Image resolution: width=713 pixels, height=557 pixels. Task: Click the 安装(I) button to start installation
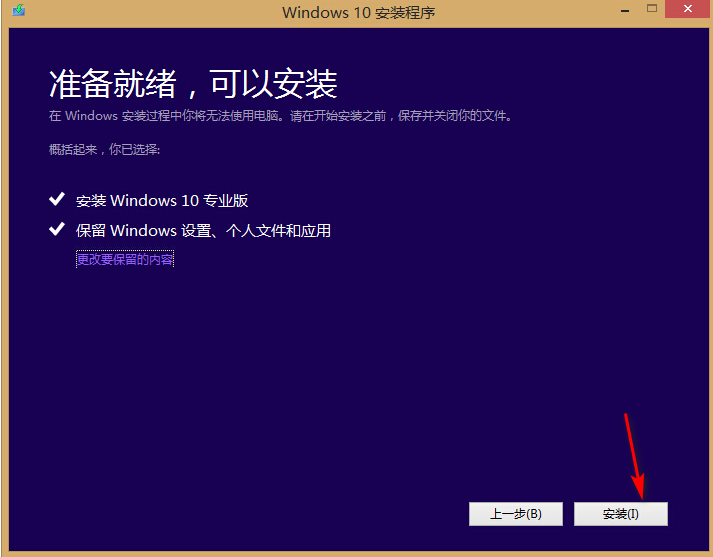coord(621,514)
